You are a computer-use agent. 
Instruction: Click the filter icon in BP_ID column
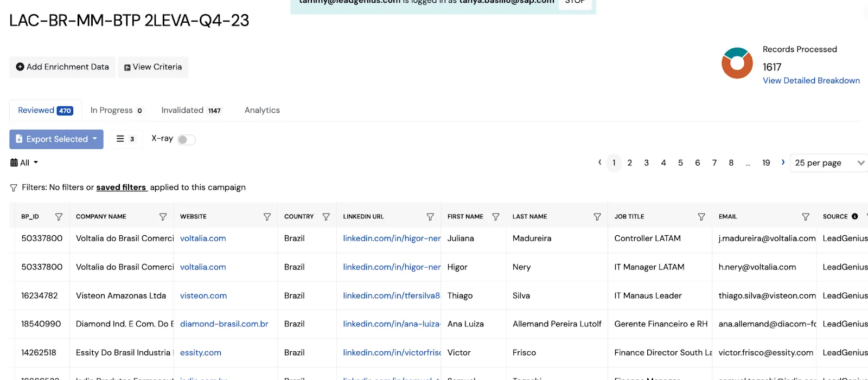click(59, 217)
